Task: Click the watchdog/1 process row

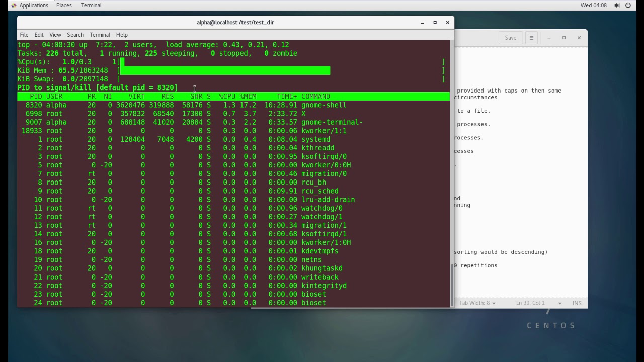Action: pyautogui.click(x=233, y=216)
